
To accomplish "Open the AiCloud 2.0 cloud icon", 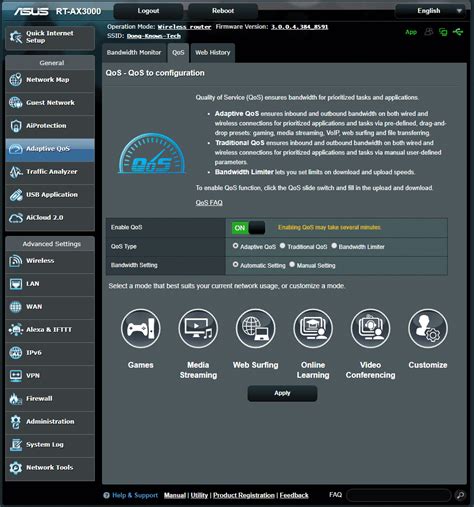I will click(16, 218).
